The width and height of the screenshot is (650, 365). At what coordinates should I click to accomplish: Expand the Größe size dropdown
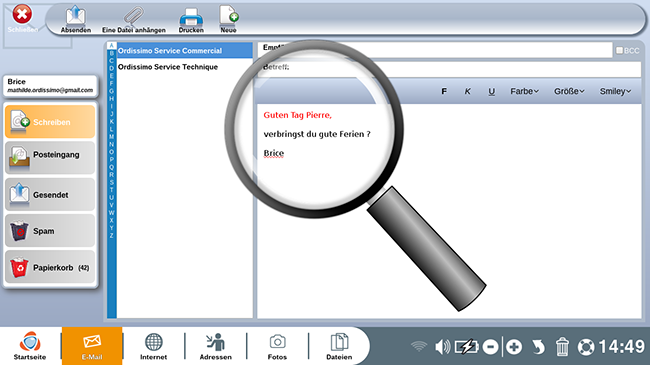(569, 91)
